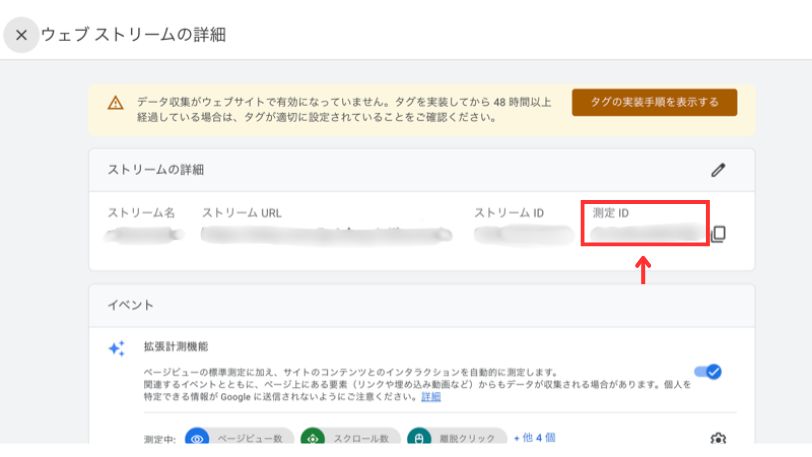Click the blurred ストリーム URL value
Viewport: 812px width, 457px height.
pos(325,234)
